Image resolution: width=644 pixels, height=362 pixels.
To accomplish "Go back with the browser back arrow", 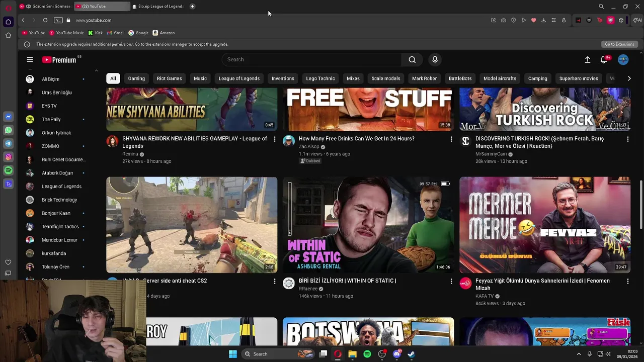I will tap(23, 20).
